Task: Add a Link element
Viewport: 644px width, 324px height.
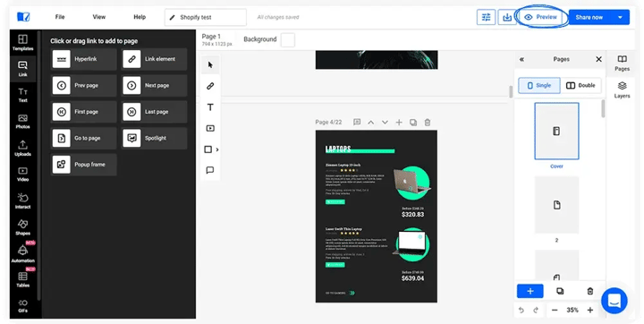Action: (154, 59)
